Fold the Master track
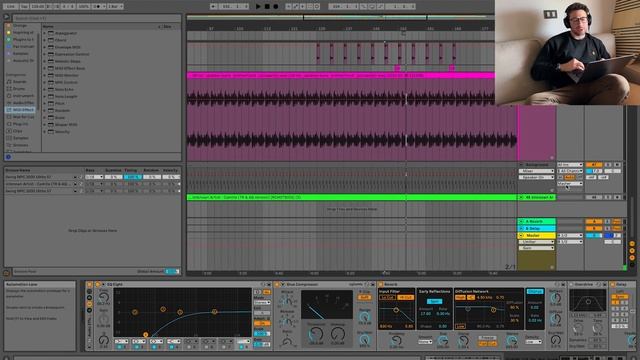The image size is (640, 360). tap(521, 236)
